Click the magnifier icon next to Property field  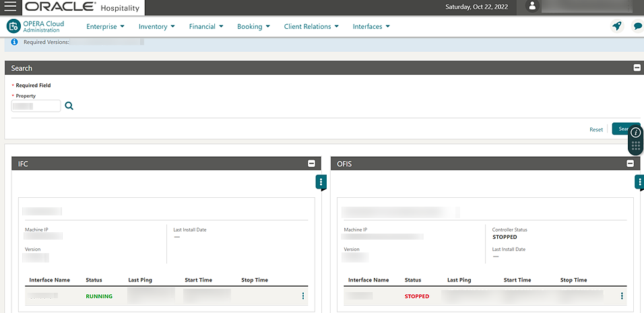(x=69, y=106)
